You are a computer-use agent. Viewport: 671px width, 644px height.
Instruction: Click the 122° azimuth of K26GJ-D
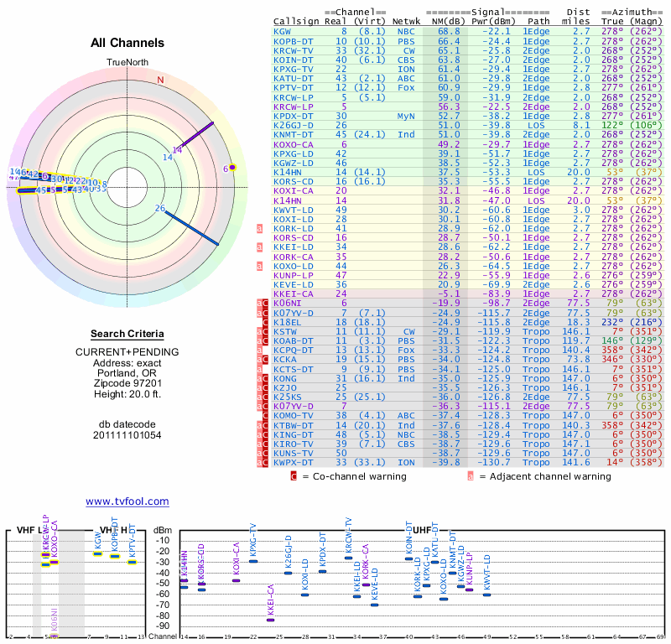612,126
